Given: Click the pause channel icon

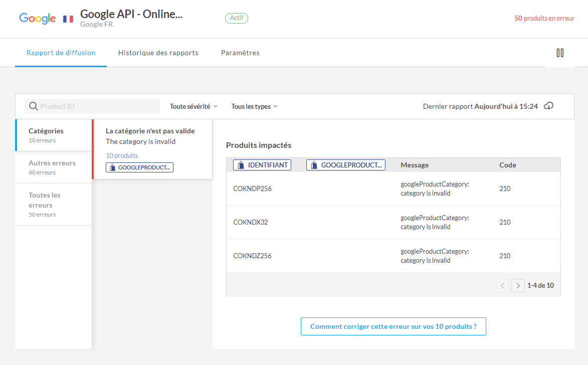Looking at the screenshot, I should 560,53.
